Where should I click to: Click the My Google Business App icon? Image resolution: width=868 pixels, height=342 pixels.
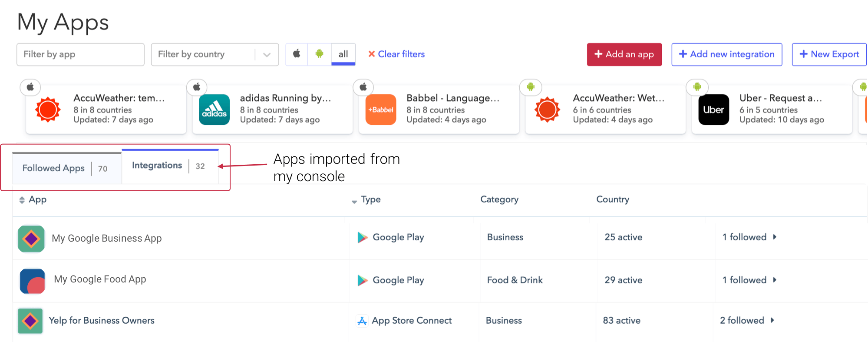coord(31,239)
